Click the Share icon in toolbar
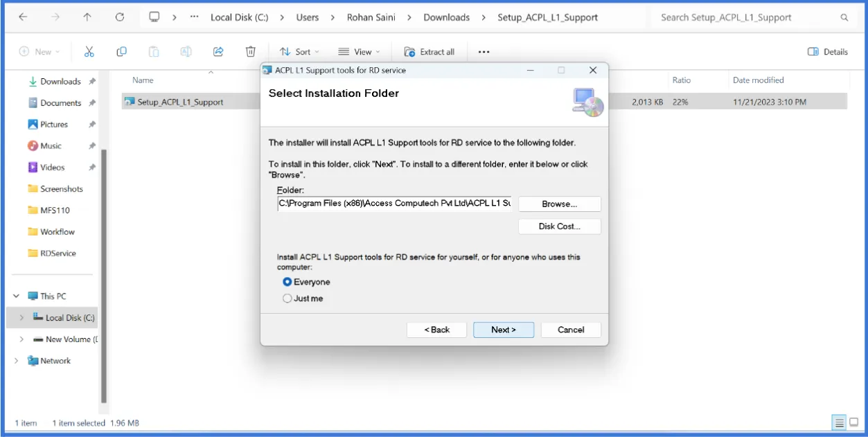Screen dimensions: 868x437 [x=218, y=52]
